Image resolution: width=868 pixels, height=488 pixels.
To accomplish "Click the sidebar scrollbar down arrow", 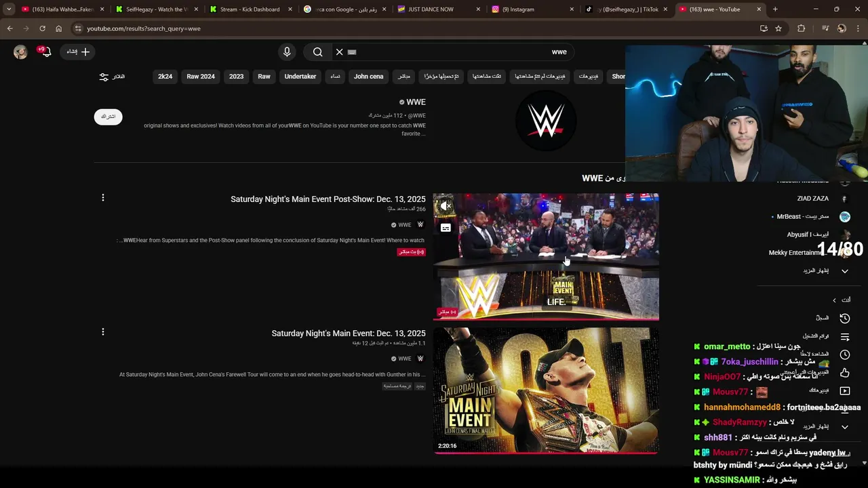I will [864, 463].
